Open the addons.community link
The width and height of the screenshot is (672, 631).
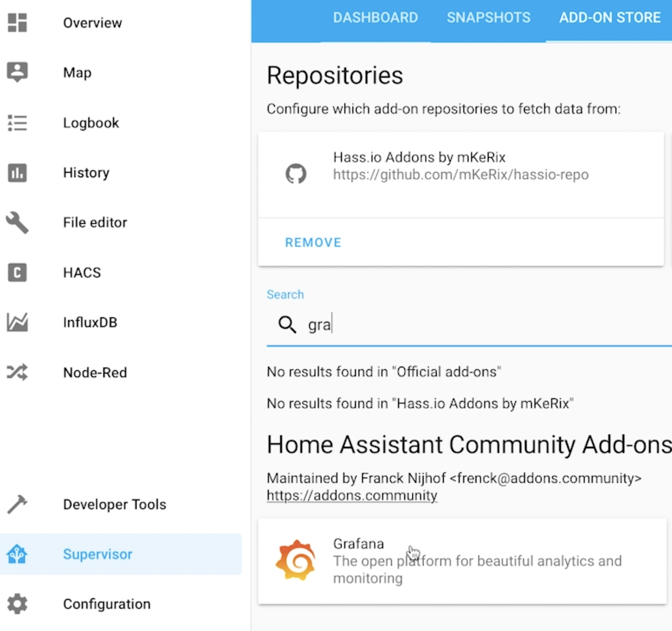point(352,496)
